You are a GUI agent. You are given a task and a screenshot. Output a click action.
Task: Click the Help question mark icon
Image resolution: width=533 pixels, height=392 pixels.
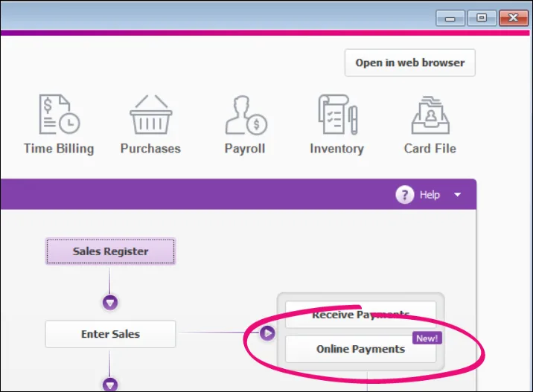tap(404, 195)
